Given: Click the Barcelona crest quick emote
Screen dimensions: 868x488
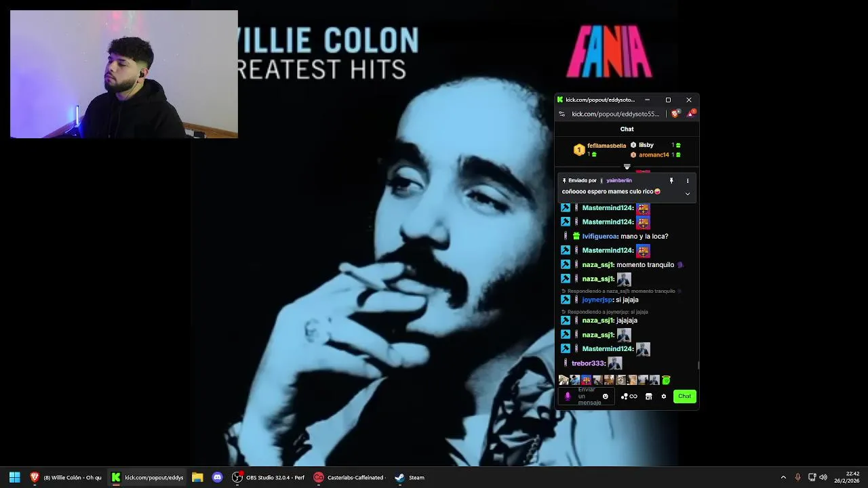Looking at the screenshot, I should 586,380.
